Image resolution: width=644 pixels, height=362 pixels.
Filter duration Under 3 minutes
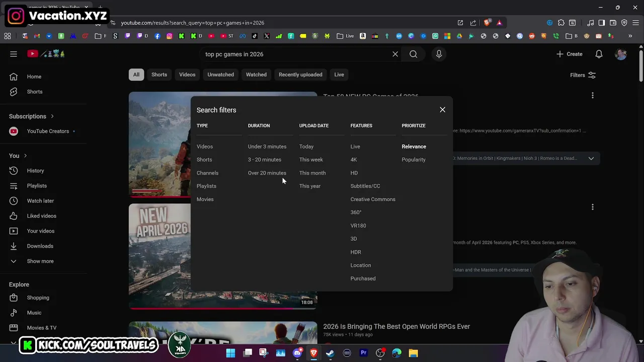tap(267, 146)
